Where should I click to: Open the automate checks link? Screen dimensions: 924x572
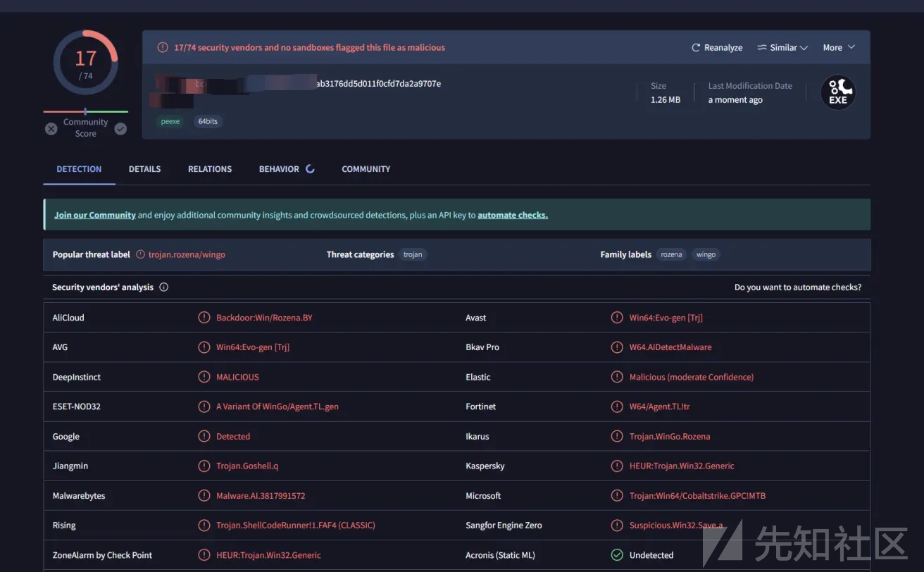[513, 215]
